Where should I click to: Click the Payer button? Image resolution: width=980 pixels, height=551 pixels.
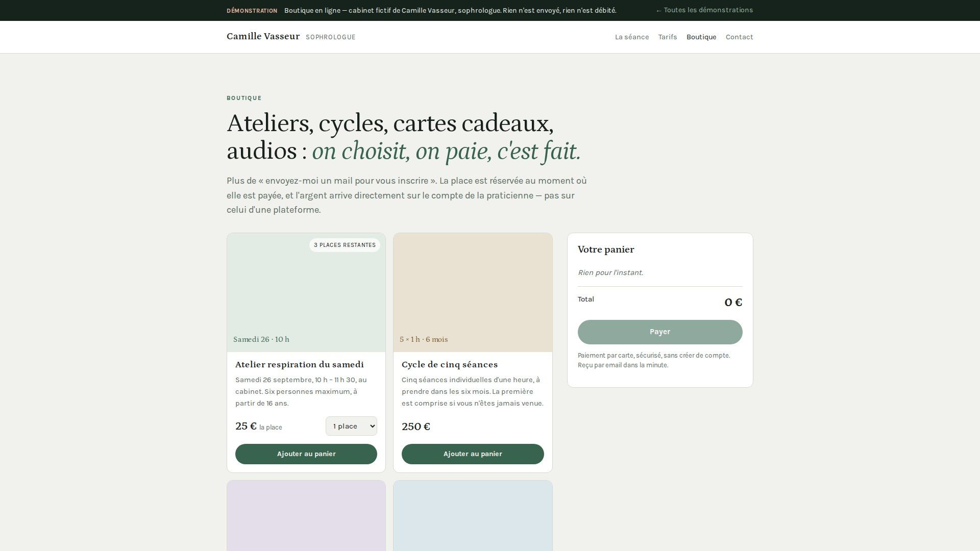pos(660,332)
